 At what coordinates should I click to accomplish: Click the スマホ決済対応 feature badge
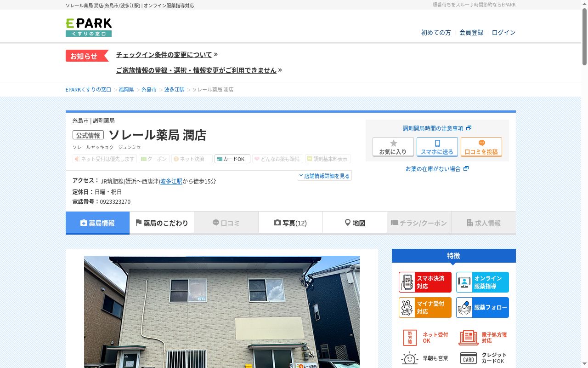[x=425, y=282]
